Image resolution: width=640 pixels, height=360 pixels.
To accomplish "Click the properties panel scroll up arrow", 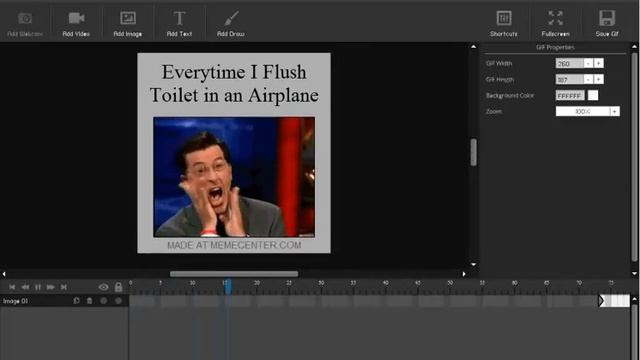I will (x=634, y=47).
